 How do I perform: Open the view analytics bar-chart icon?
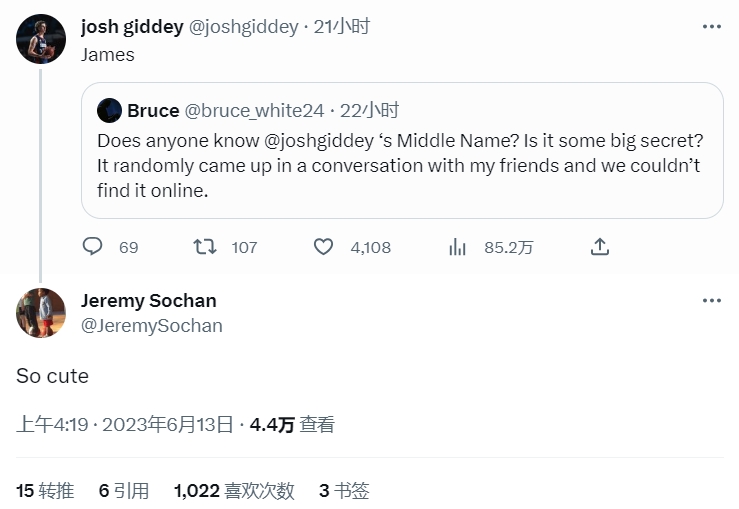pyautogui.click(x=458, y=247)
